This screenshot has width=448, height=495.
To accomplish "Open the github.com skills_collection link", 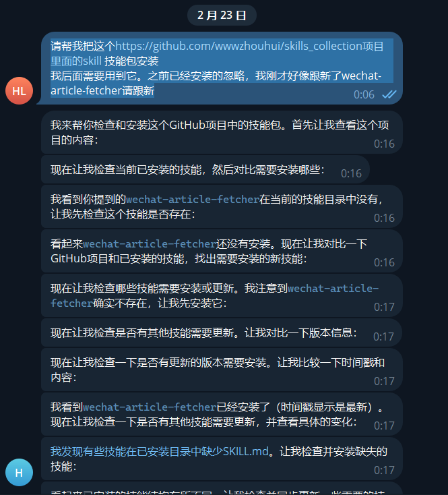I will [x=238, y=46].
